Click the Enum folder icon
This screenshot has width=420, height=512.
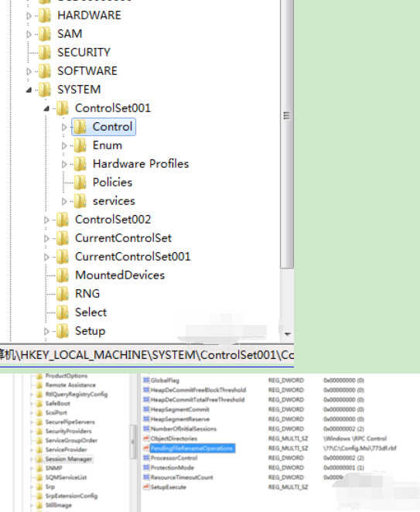tap(80, 145)
